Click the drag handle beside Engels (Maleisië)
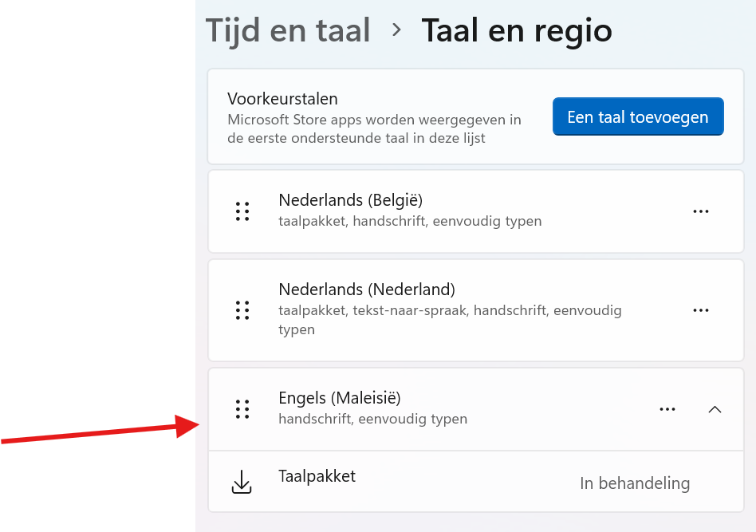Screen dimensions: 756x532 (242, 409)
